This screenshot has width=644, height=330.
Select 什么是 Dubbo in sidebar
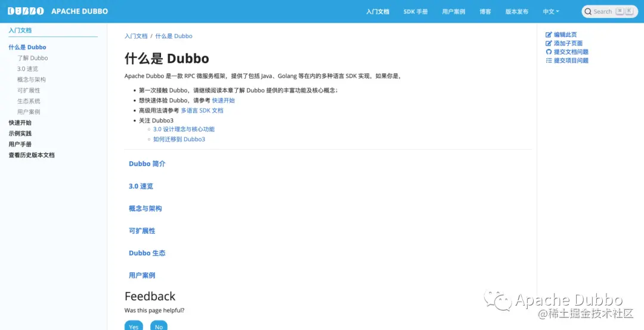pyautogui.click(x=27, y=47)
